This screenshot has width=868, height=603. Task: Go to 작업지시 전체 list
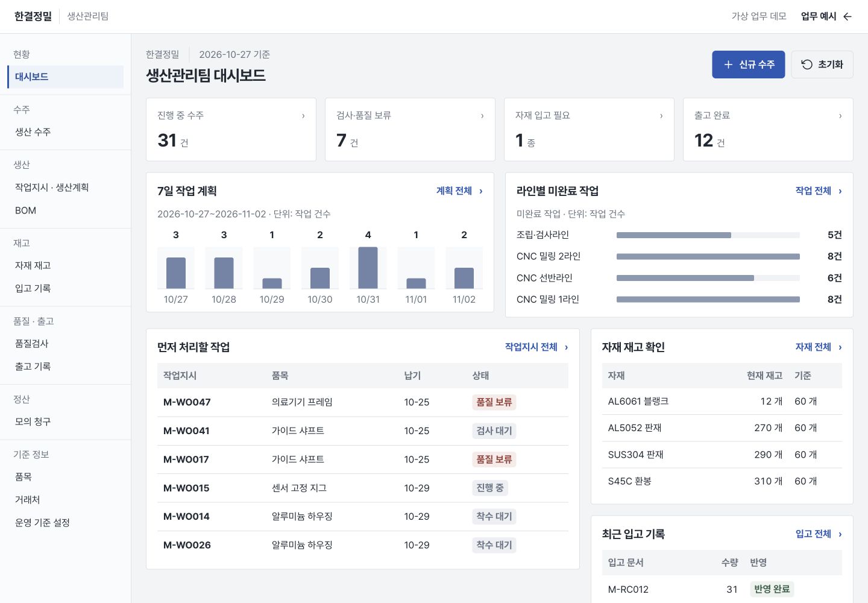pyautogui.click(x=536, y=347)
